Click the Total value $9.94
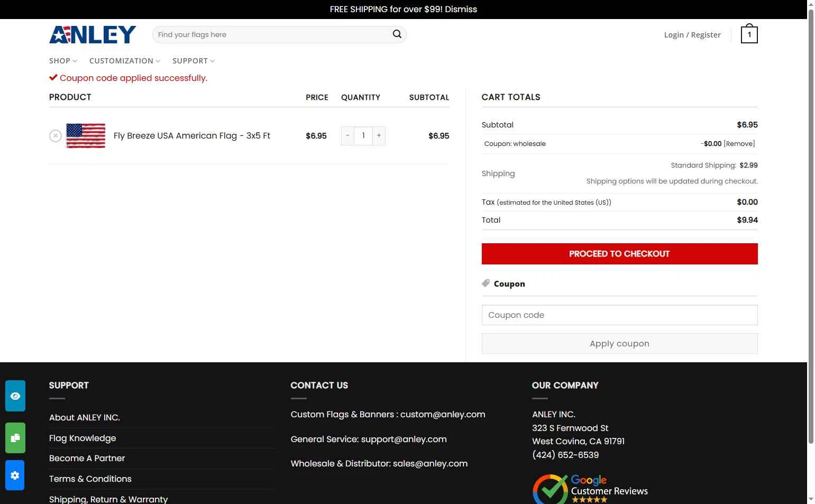This screenshot has width=815, height=504. click(x=747, y=220)
